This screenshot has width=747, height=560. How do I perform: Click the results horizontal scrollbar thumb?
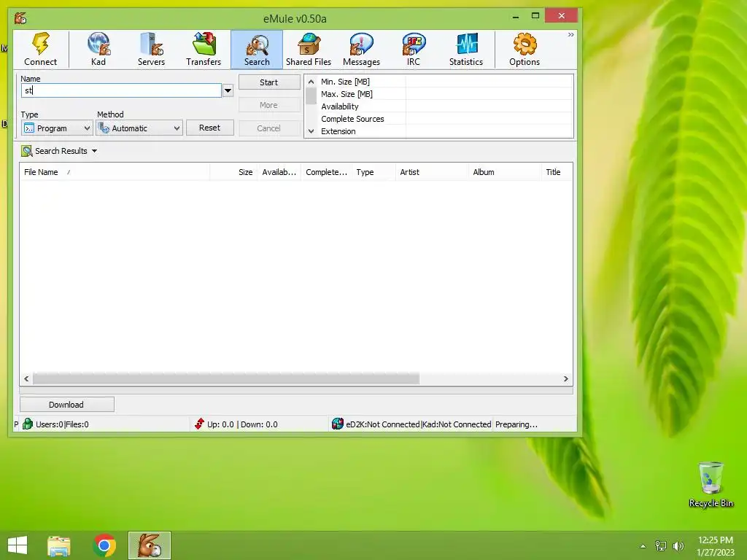click(226, 378)
